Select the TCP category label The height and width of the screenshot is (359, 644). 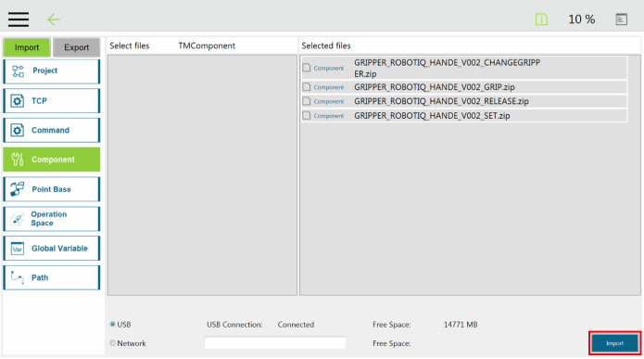tap(39, 101)
